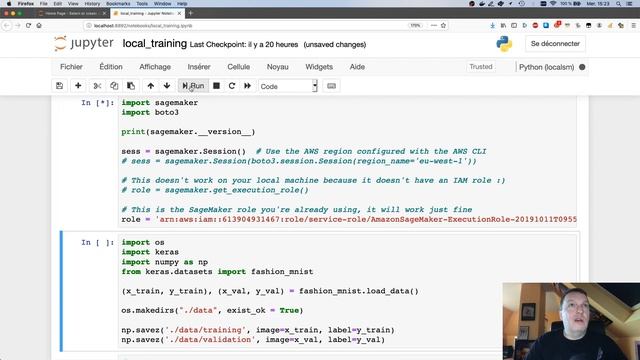
Task: Open the Édition menu
Action: (x=111, y=67)
